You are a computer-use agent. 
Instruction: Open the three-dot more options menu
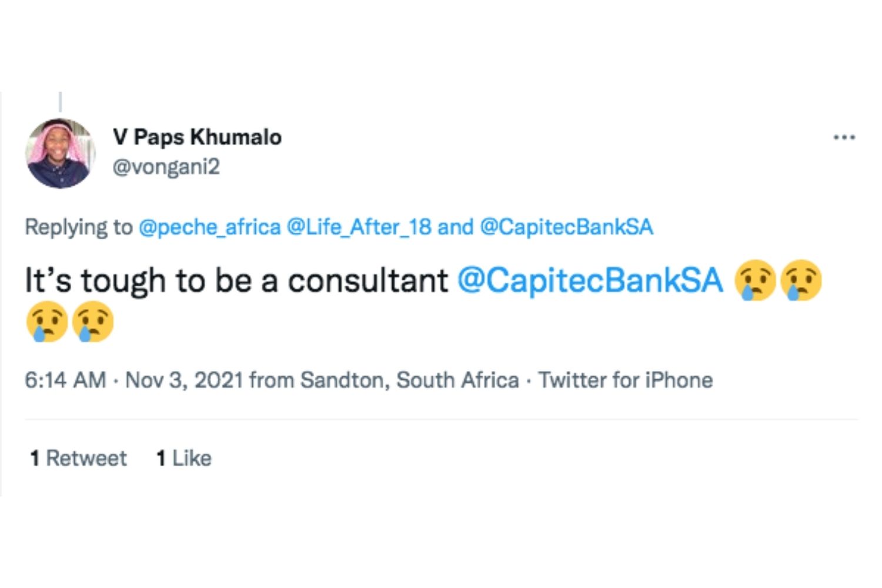click(x=844, y=138)
